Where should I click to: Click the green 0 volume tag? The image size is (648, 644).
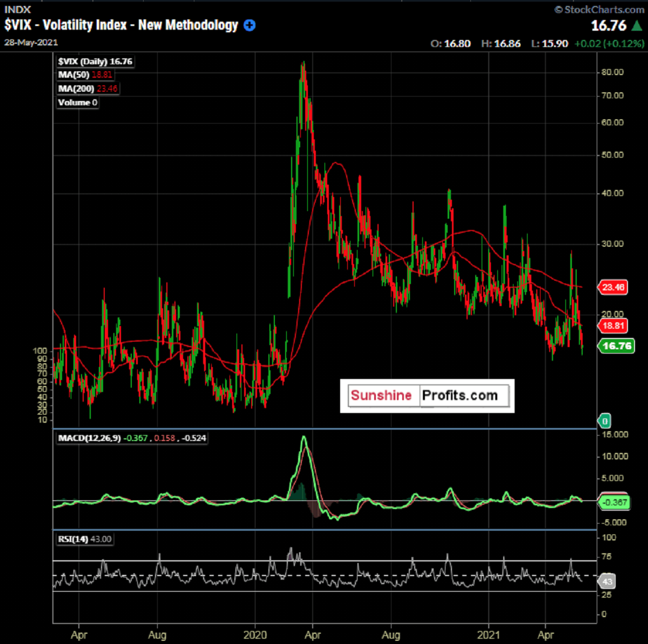coord(604,421)
